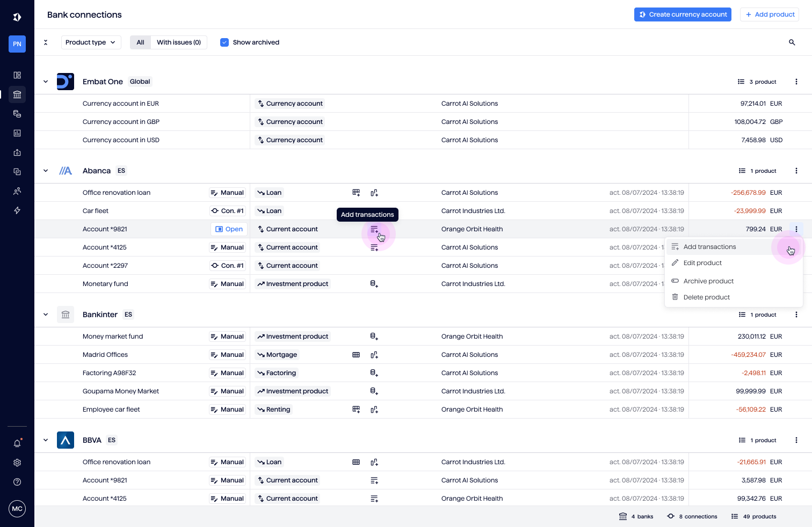Select the All filter toggle
This screenshot has width=812, height=527.
pos(140,42)
